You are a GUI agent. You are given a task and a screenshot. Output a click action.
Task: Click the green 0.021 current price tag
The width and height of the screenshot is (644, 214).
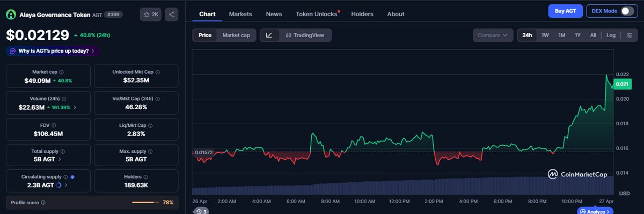pos(623,84)
